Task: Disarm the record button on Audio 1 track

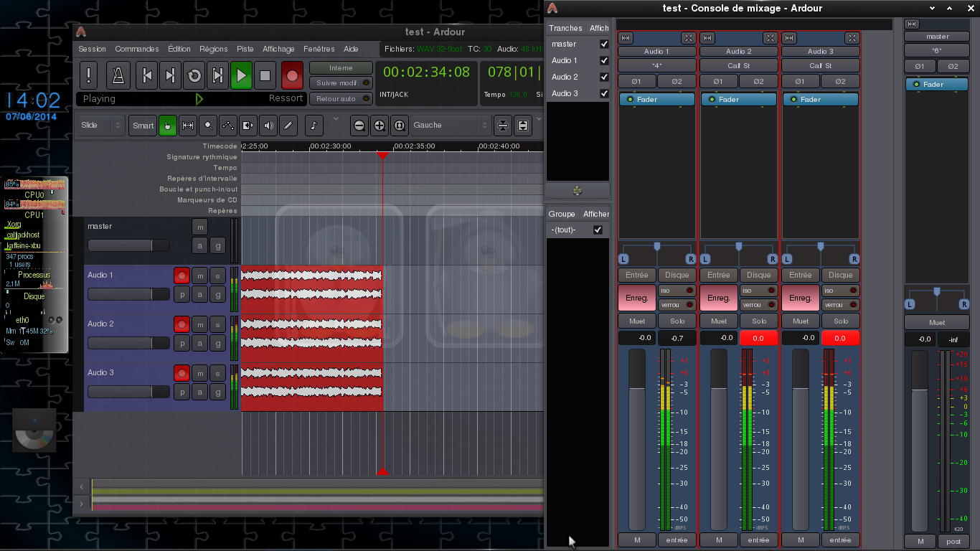Action: point(182,275)
